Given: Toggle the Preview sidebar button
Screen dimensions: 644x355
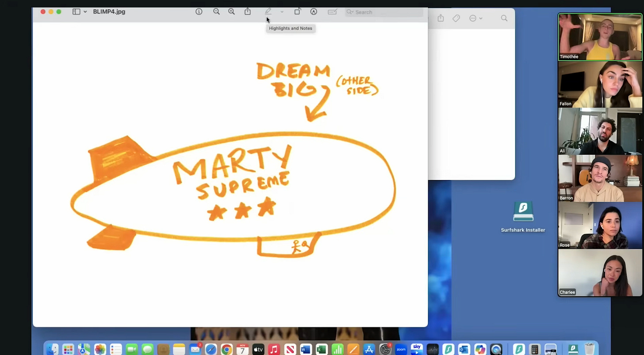Looking at the screenshot, I should (76, 12).
